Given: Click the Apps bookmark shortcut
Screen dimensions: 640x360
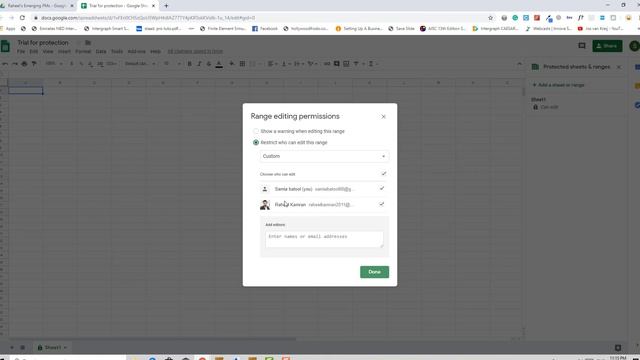Looking at the screenshot, I should 8,29.
